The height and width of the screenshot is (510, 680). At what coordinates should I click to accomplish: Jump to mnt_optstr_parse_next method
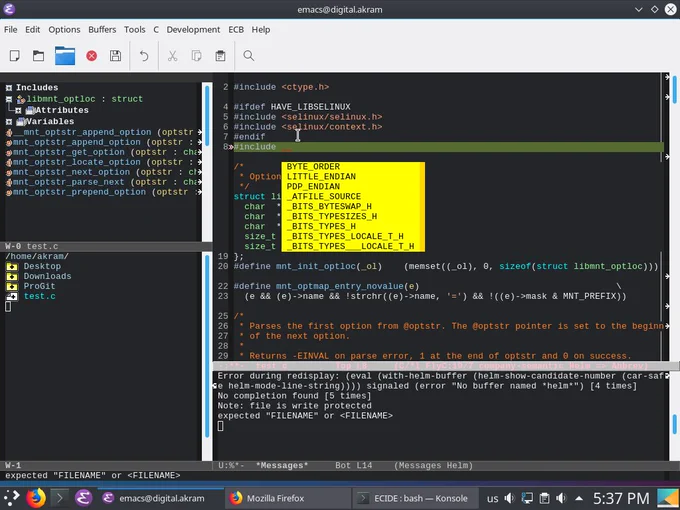[69, 182]
